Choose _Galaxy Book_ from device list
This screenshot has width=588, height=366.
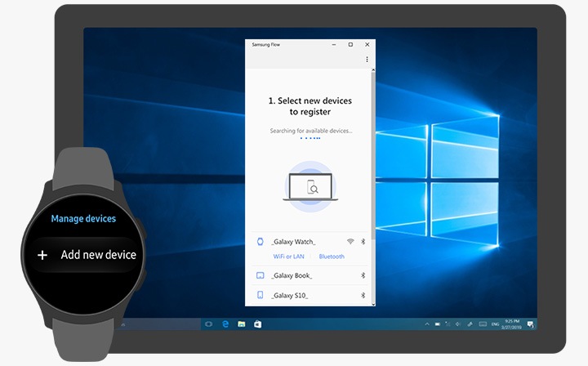292,275
